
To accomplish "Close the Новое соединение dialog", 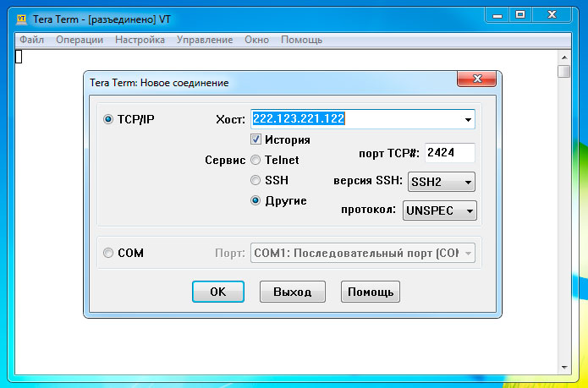I will [x=475, y=79].
